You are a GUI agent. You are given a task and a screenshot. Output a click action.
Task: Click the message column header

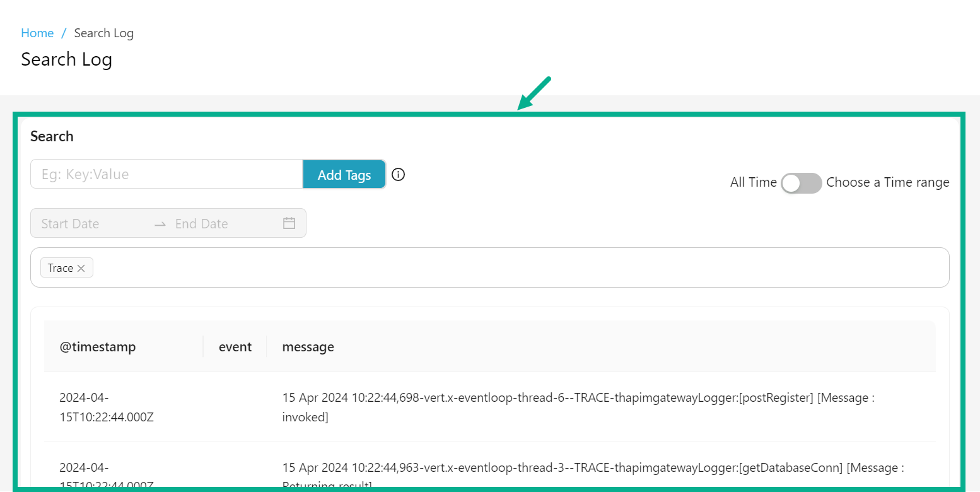pos(308,346)
